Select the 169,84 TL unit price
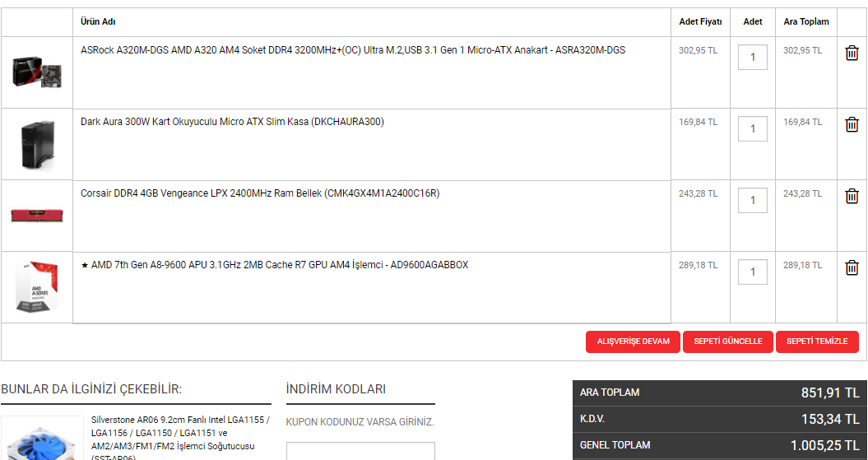The width and height of the screenshot is (868, 460). pos(698,122)
